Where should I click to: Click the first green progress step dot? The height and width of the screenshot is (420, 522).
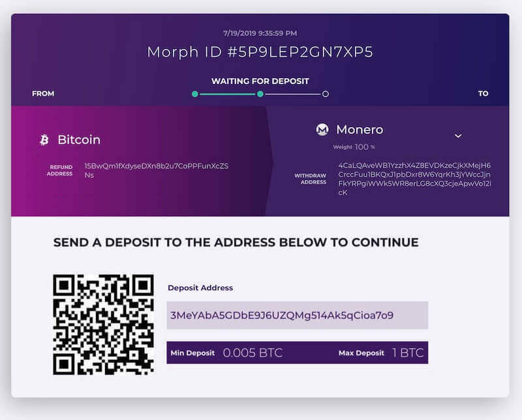tap(195, 94)
